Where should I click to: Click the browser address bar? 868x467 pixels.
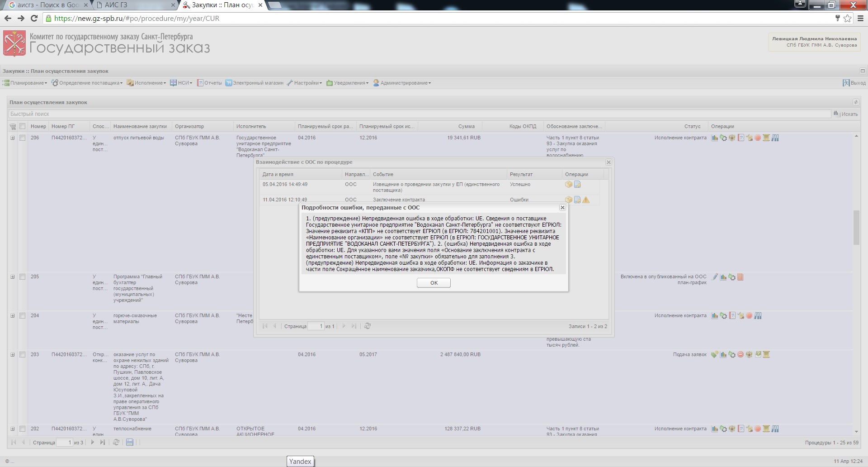[439, 19]
